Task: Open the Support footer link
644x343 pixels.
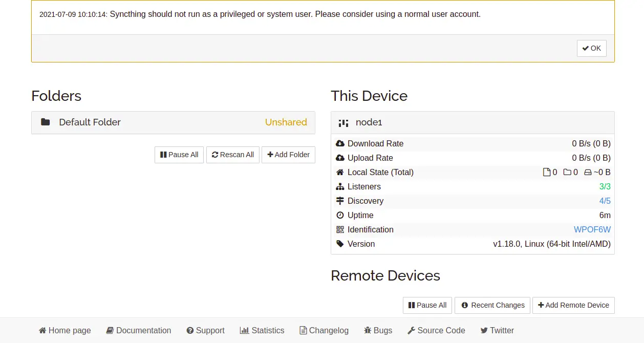Action: 205,331
